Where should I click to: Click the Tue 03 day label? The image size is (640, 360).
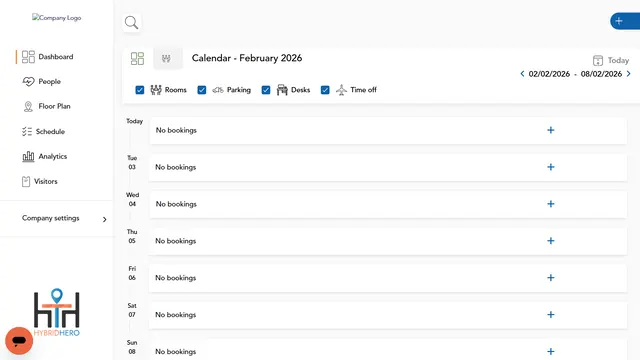(132, 162)
